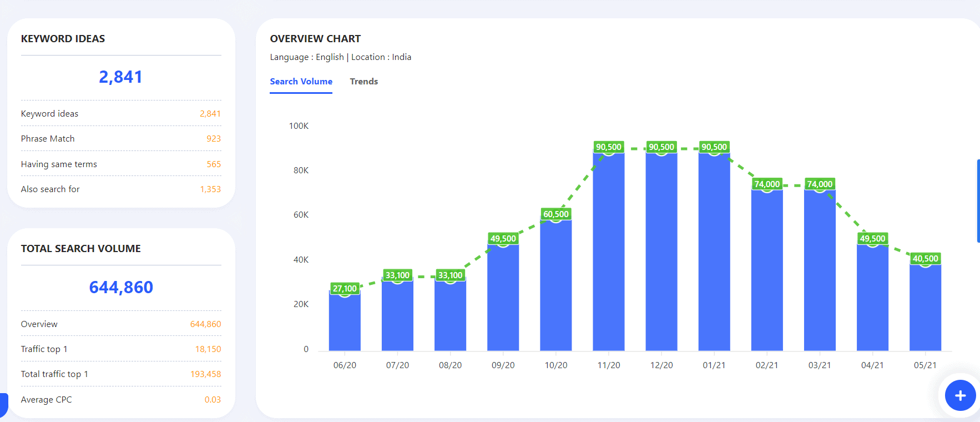Click the Phrase Match count 923

pyautogui.click(x=213, y=139)
